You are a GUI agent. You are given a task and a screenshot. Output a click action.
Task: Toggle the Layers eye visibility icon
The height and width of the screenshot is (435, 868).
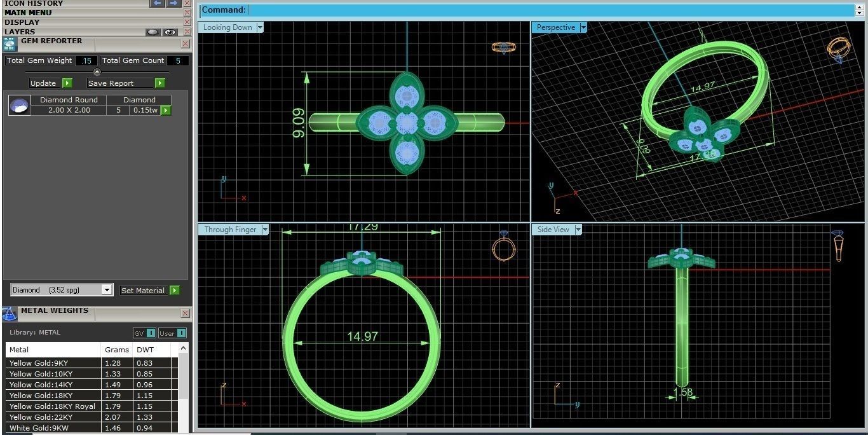[x=170, y=32]
